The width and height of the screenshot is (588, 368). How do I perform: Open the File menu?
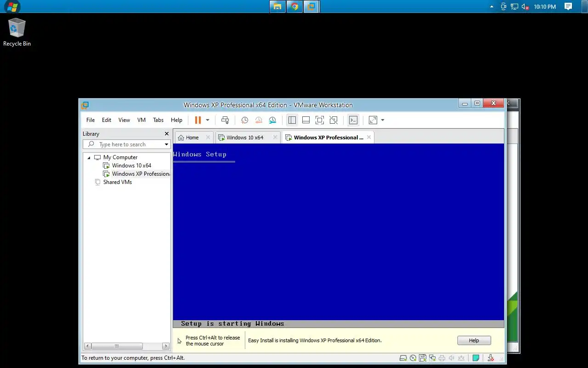(90, 120)
